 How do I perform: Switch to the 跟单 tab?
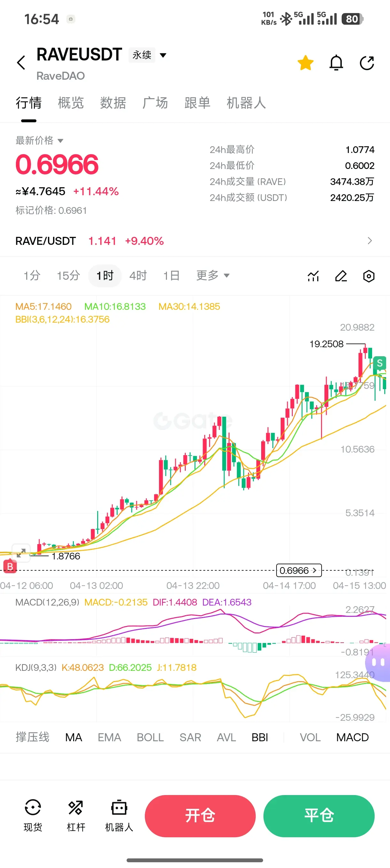pos(198,103)
